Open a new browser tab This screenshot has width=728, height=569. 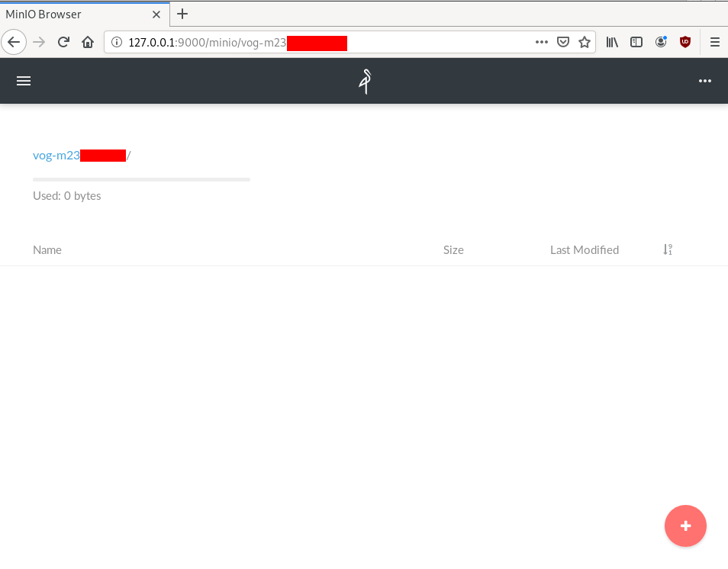point(182,14)
